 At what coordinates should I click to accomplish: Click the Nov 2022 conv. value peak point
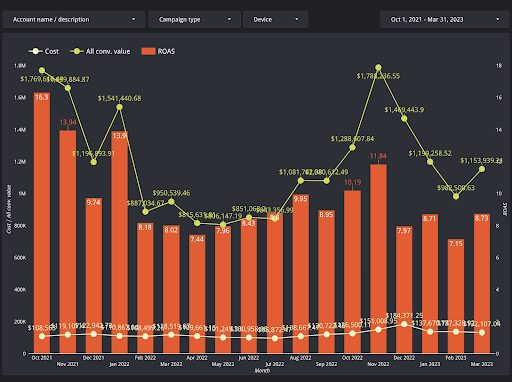point(378,68)
